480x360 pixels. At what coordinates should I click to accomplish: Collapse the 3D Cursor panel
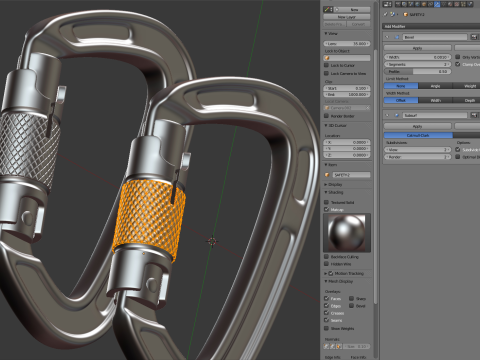[326, 125]
